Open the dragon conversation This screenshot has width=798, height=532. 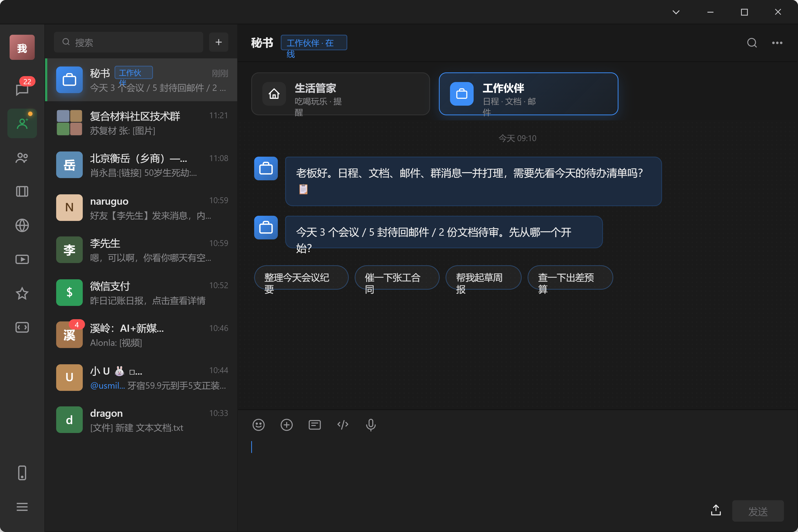point(141,420)
